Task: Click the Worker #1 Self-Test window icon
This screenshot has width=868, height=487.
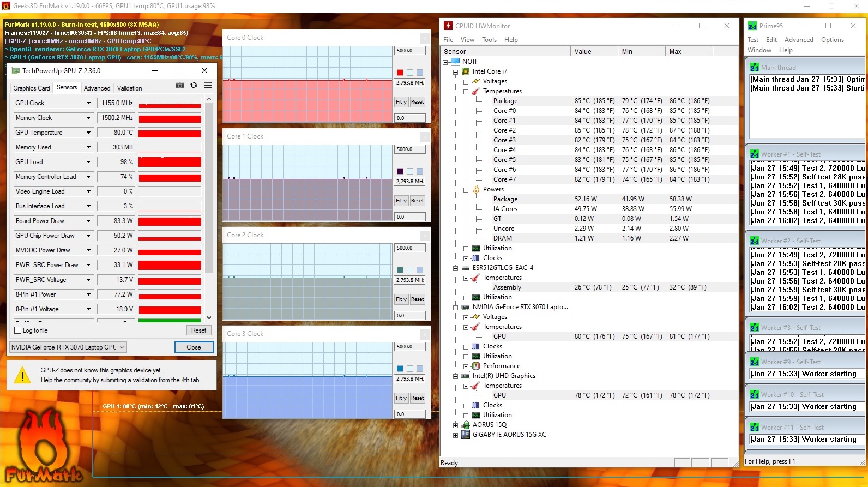Action: point(754,154)
